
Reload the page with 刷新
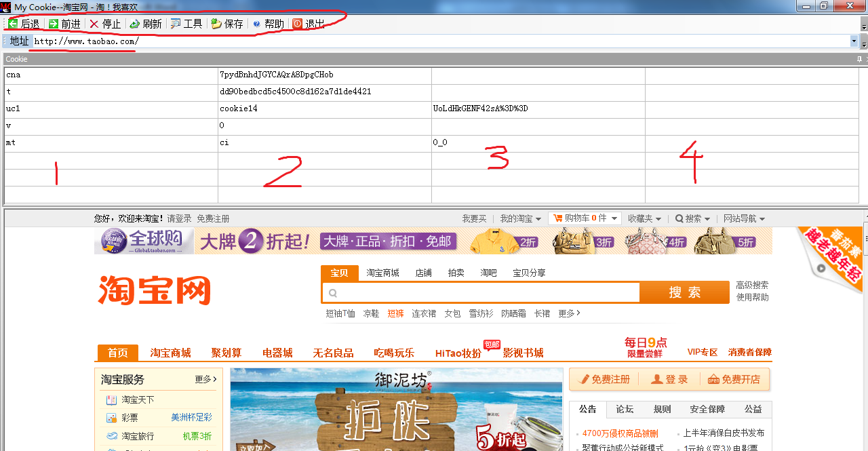coord(146,24)
